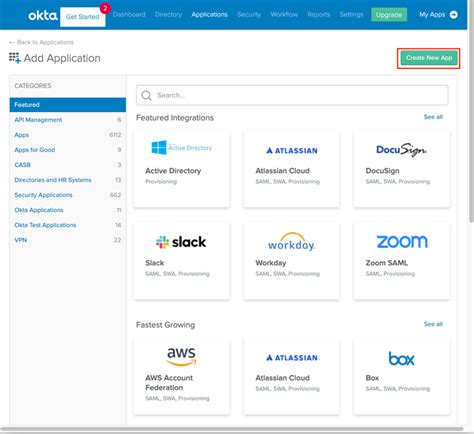The image size is (474, 434).
Task: Open the Workflow menu
Action: point(284,15)
